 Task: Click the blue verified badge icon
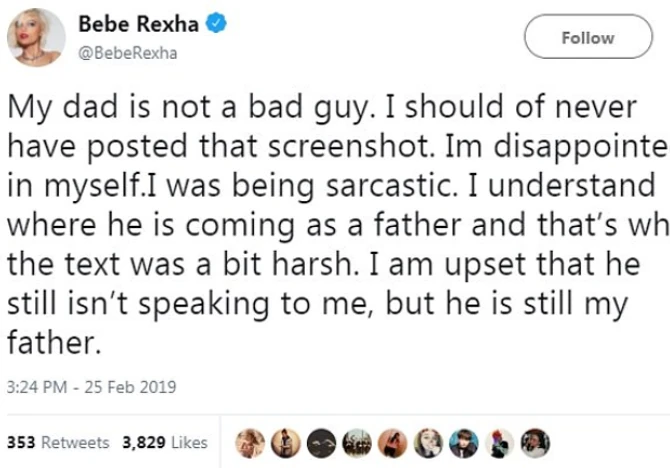coord(213,24)
